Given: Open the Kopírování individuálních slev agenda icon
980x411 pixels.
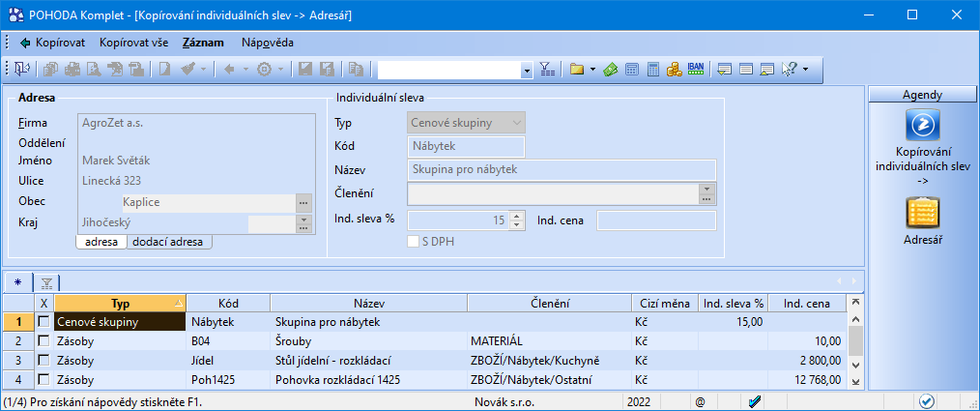Looking at the screenshot, I should coord(923,125).
